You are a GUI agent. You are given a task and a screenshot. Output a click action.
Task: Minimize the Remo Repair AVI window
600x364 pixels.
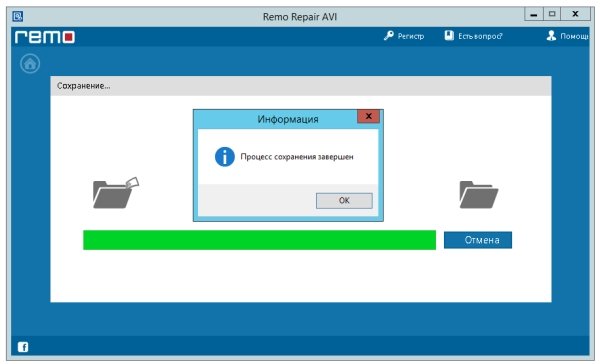[x=533, y=14]
